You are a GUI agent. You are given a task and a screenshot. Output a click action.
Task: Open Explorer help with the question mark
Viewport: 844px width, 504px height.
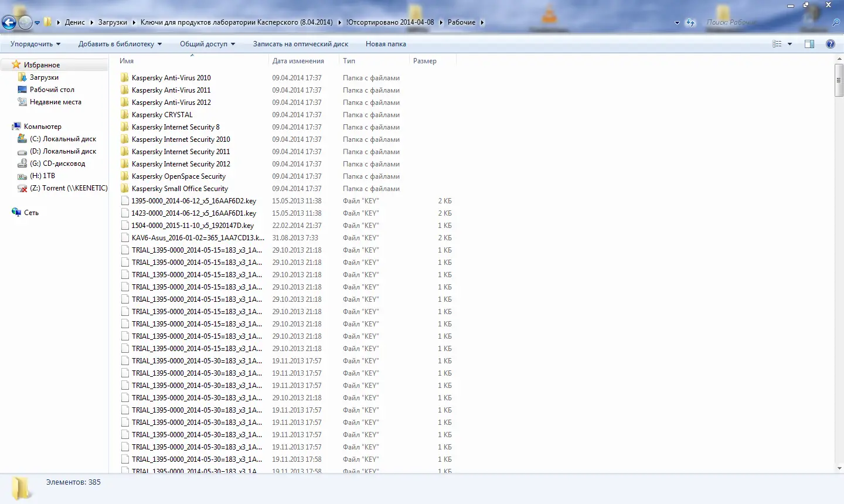coord(831,44)
